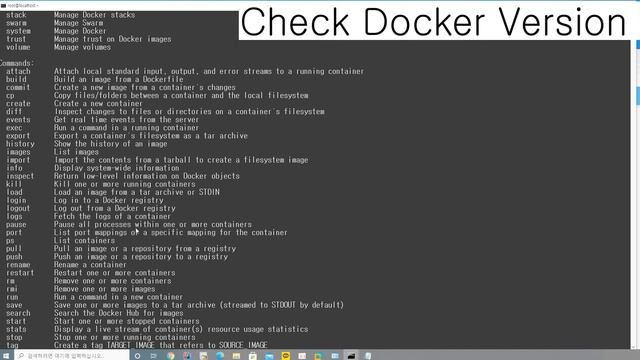Click the 'attach' command name
Image resolution: width=640 pixels, height=360 pixels.
click(18, 71)
